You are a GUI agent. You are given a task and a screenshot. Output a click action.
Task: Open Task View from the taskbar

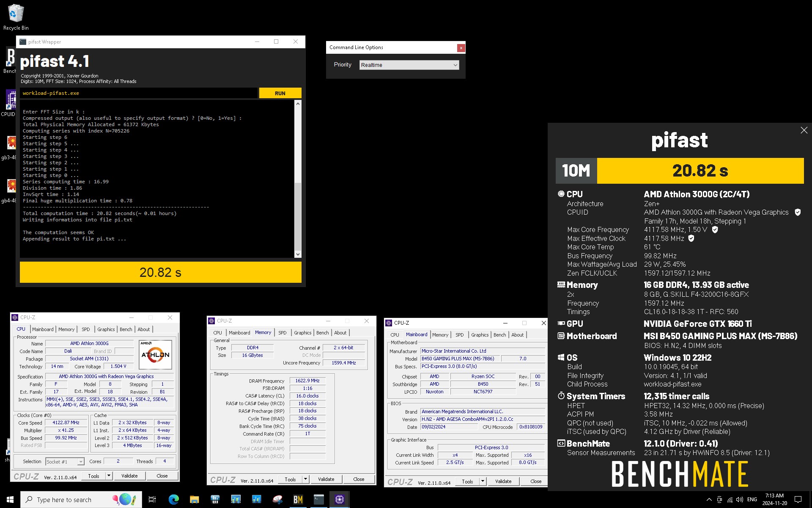[152, 500]
